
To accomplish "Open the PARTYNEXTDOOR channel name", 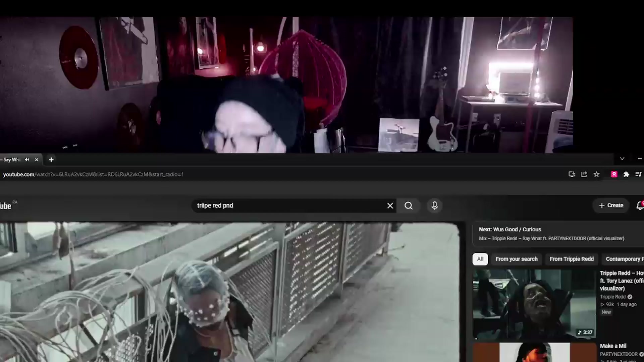I will [619, 354].
